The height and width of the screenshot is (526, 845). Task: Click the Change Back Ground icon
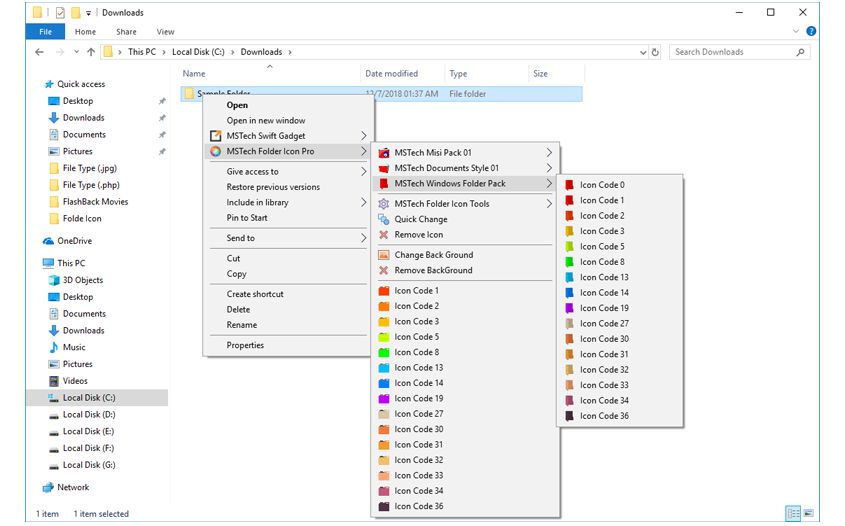(384, 255)
